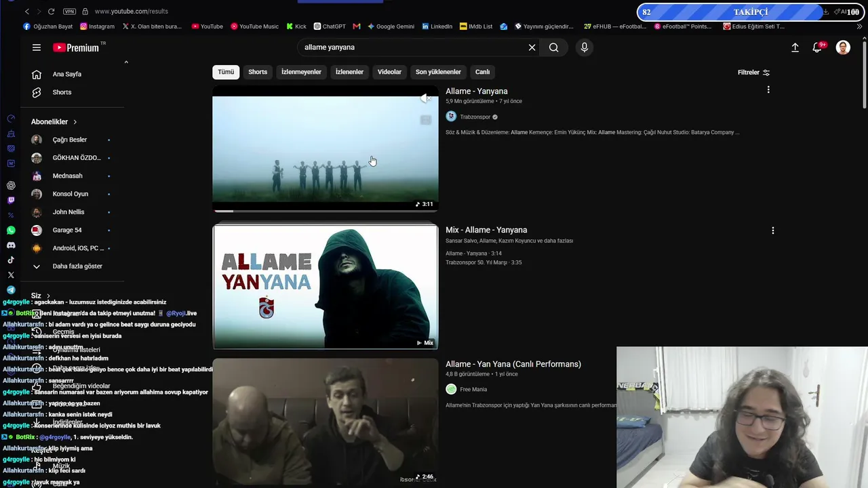Open the Allame - Yan Yana (Canlı Performans) title

tap(513, 364)
